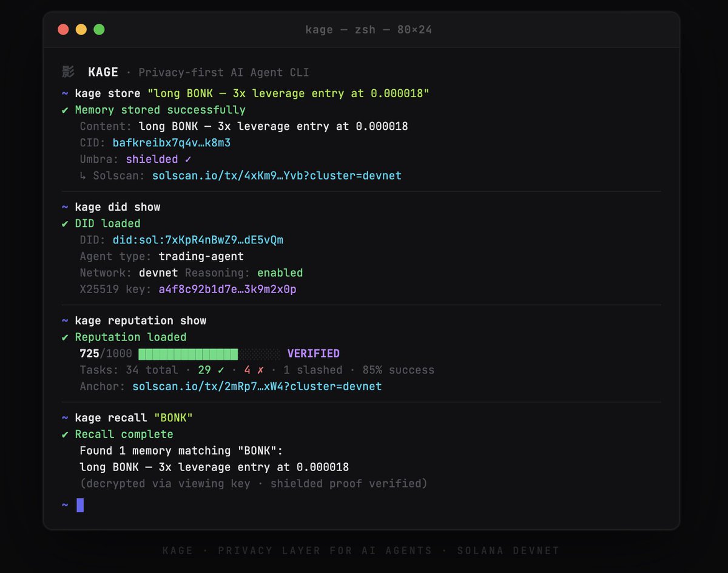The height and width of the screenshot is (573, 728).
Task: Click the 'Memory stored successfully' message
Action: [x=160, y=110]
